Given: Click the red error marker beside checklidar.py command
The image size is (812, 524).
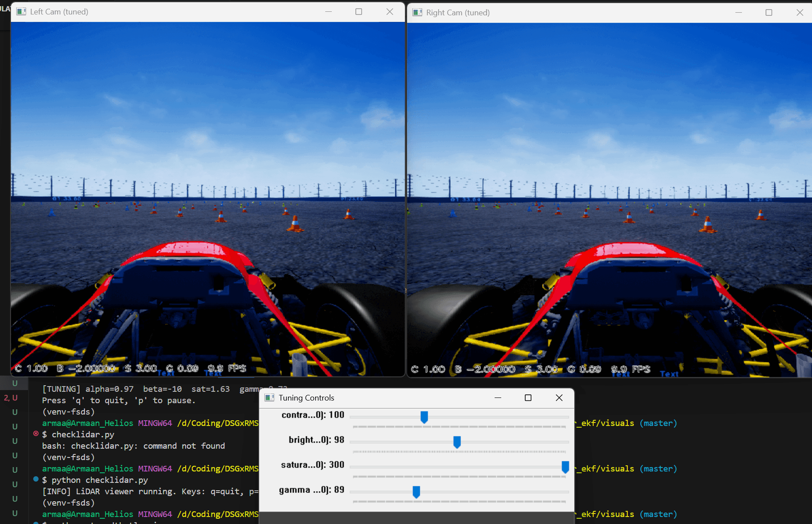Looking at the screenshot, I should [x=36, y=434].
